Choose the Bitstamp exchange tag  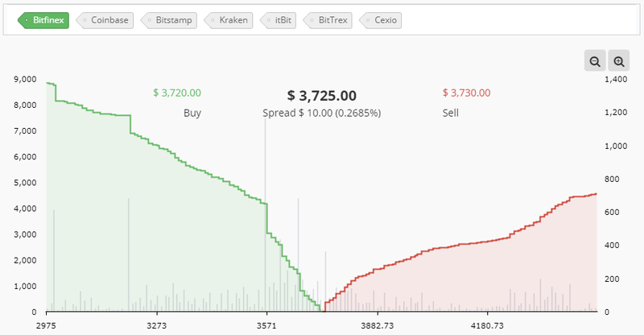tap(171, 19)
